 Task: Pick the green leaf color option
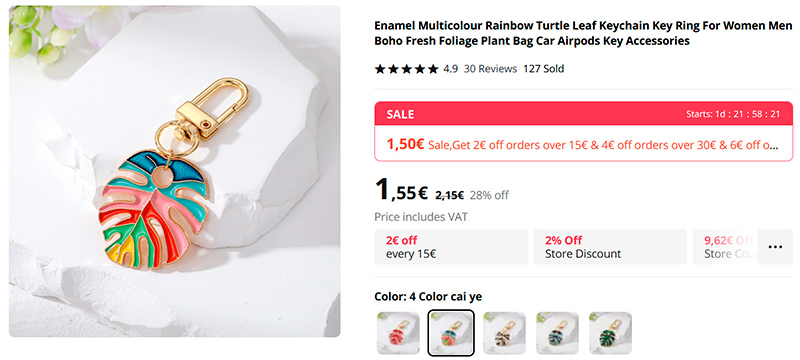[x=610, y=333]
